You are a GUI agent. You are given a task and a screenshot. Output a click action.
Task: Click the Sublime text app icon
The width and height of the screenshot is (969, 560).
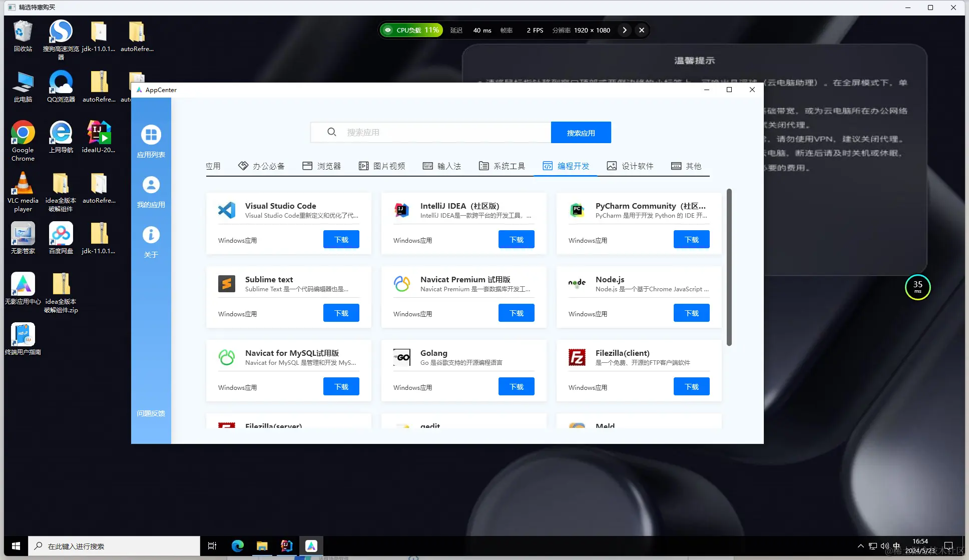tap(227, 283)
